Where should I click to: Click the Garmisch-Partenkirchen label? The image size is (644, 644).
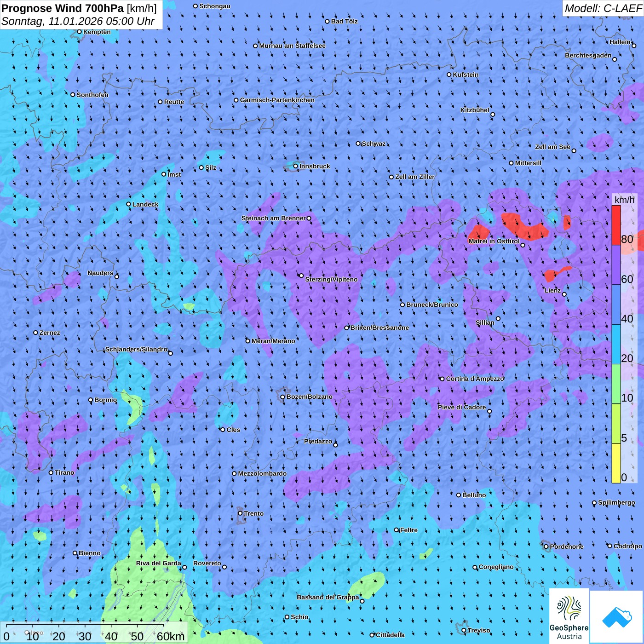277,100
